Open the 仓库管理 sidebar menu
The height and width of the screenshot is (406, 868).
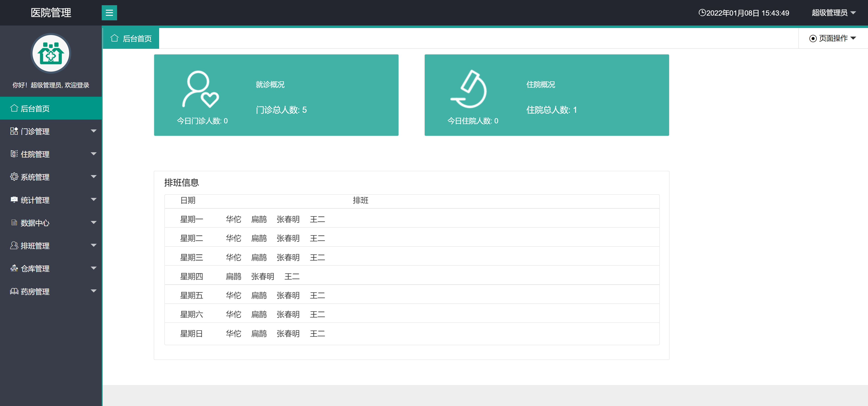coord(51,268)
